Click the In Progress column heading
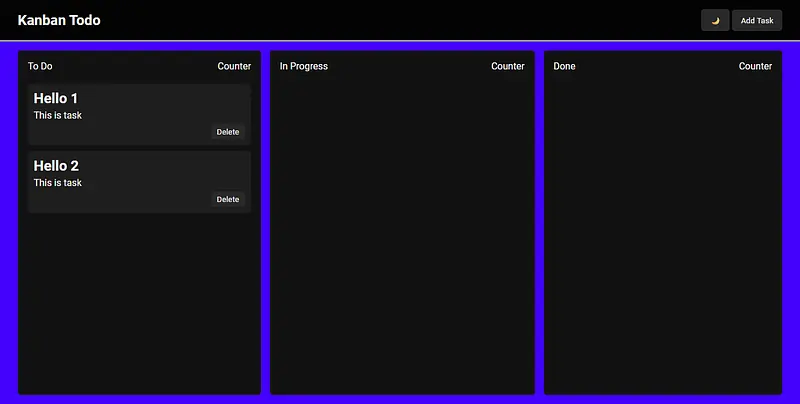Viewport: 800px width, 404px height. [304, 66]
